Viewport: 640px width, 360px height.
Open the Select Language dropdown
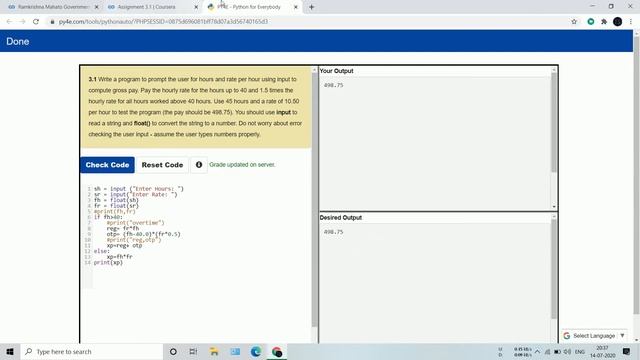point(594,336)
